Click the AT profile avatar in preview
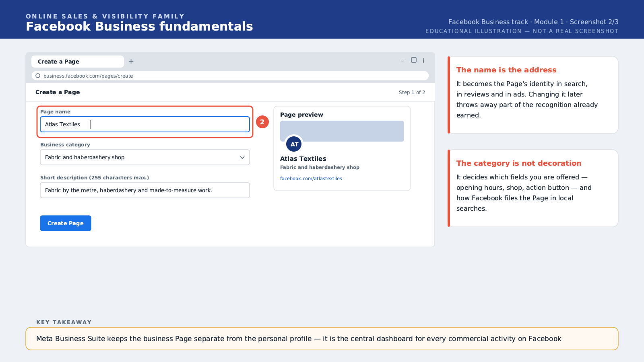The height and width of the screenshot is (362, 644). coord(294,144)
